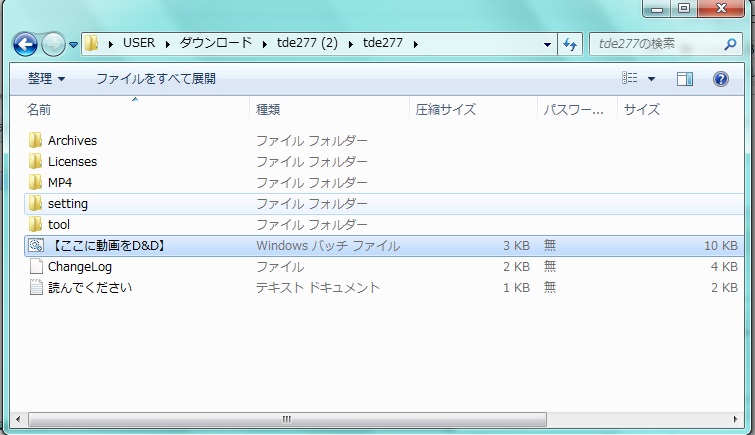Toggle the preview pane icon
755x435 pixels.
pyautogui.click(x=685, y=79)
